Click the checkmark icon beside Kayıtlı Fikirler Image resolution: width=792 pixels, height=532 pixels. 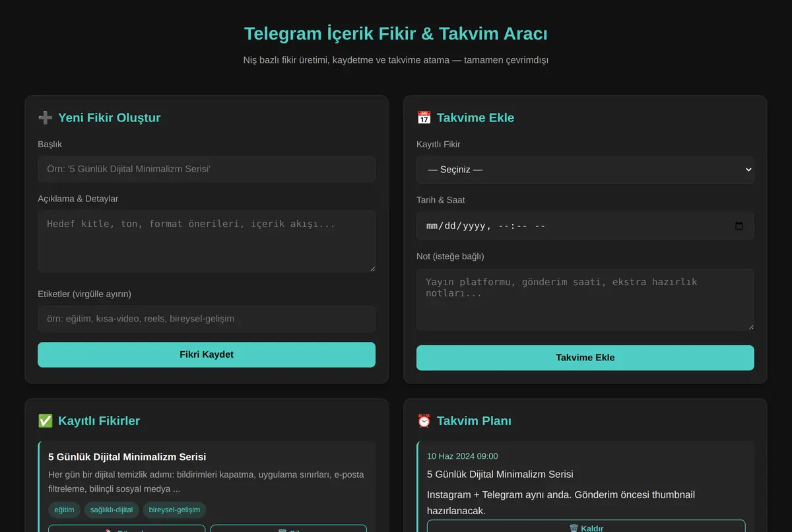click(45, 420)
